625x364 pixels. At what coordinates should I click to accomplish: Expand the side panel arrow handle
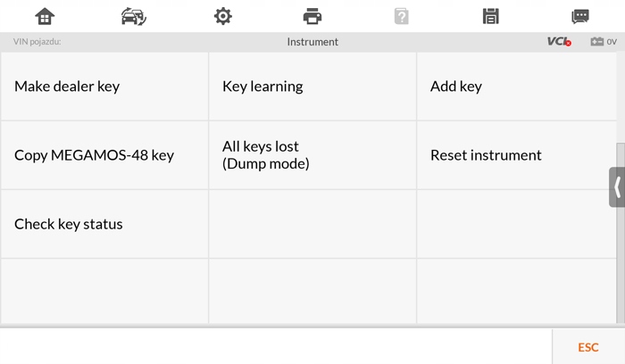(x=617, y=187)
